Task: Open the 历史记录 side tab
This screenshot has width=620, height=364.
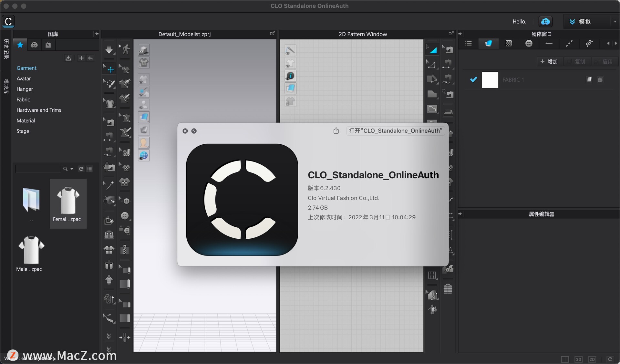Action: (6, 49)
